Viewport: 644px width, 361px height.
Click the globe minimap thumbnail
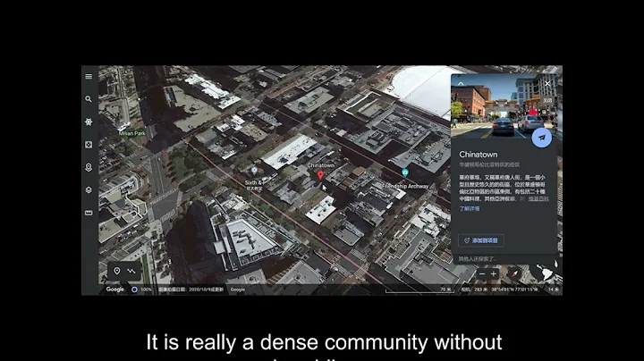[545, 273]
